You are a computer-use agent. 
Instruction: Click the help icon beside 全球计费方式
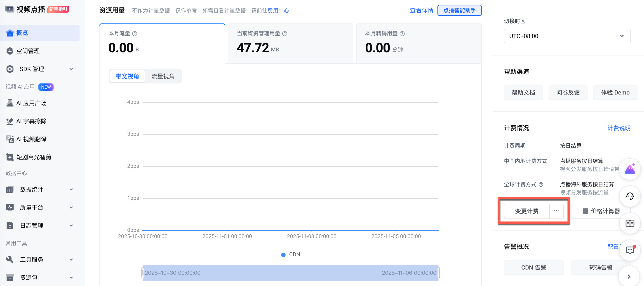pos(541,185)
